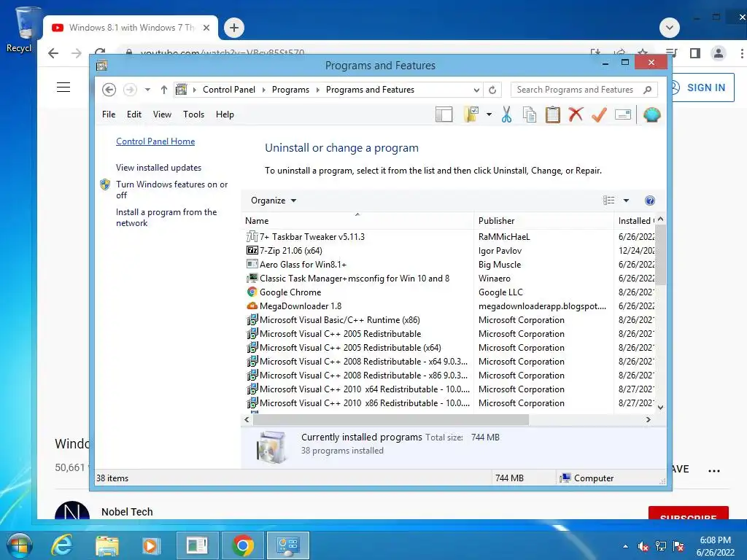Screen dimensions: 747x560
Task: Click the orange checkmark toolbar icon
Action: (599, 114)
